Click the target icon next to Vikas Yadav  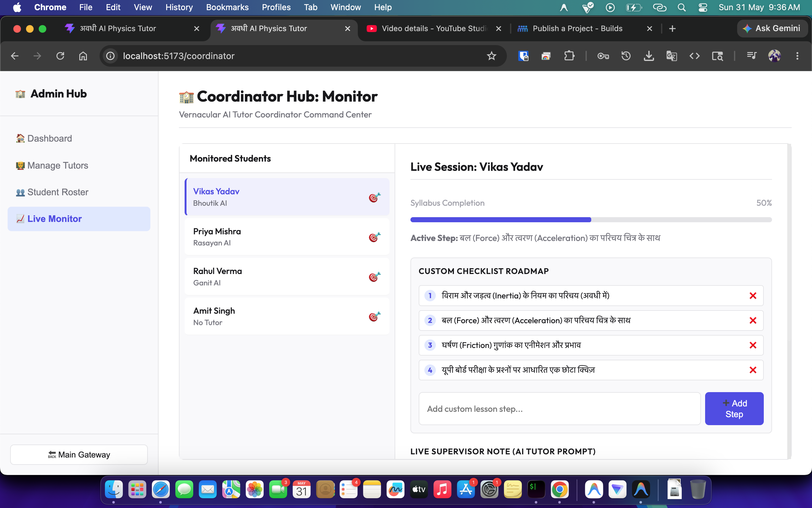pyautogui.click(x=375, y=197)
